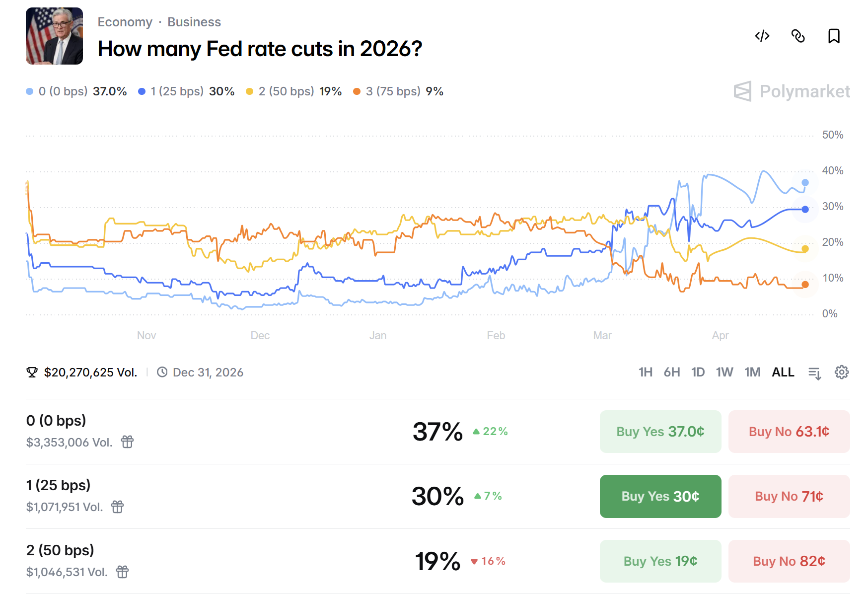This screenshot has height=595, width=868.
Task: Switch chart range to 1W
Action: coord(724,372)
